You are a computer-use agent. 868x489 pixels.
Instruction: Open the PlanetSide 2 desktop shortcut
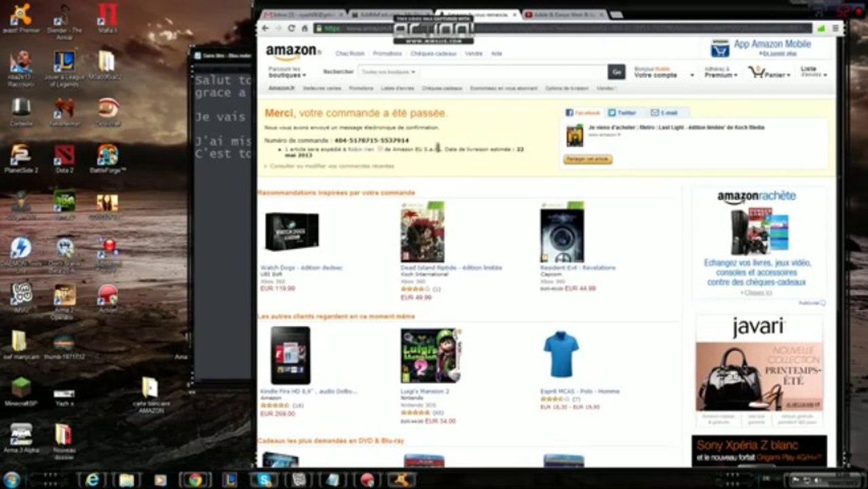(x=20, y=160)
